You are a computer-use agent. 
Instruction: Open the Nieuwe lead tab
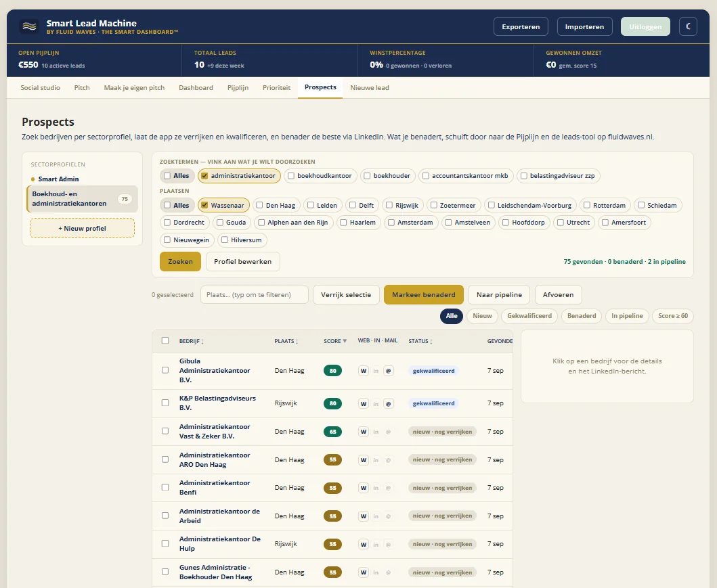click(x=370, y=88)
